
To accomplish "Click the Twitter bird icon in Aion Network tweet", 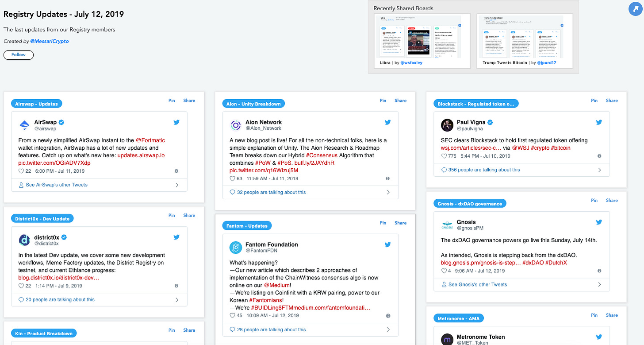I will coord(388,122).
